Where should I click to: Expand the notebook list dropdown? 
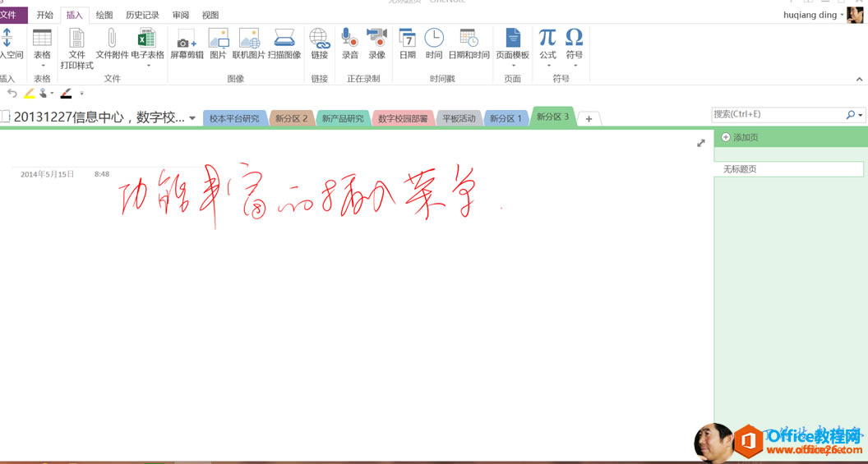pos(192,117)
